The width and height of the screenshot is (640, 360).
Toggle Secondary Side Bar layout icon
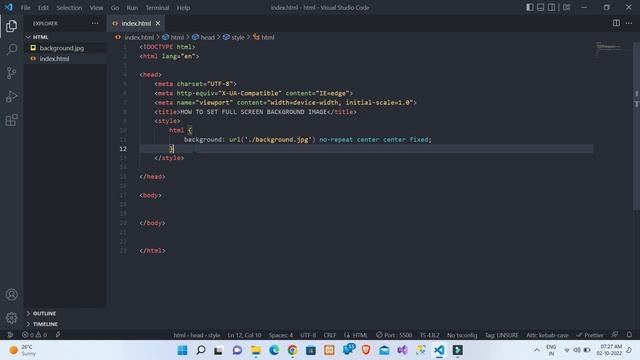pyautogui.click(x=551, y=7)
